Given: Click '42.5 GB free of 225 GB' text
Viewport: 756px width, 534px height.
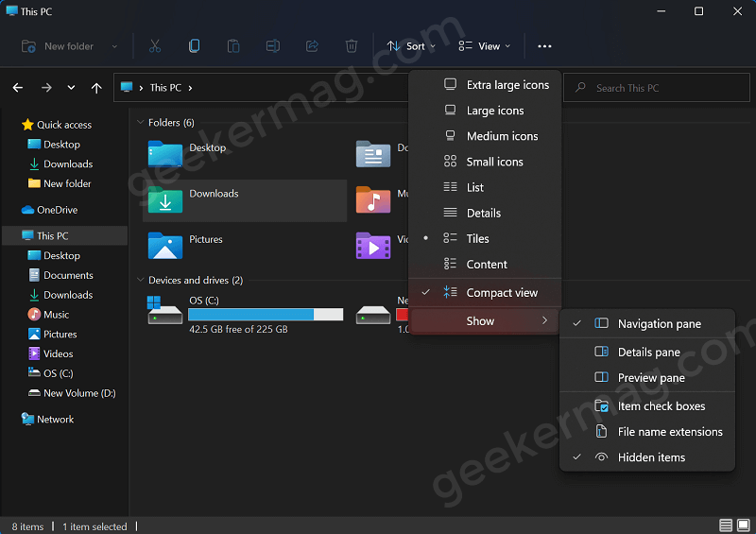Looking at the screenshot, I should (x=238, y=329).
